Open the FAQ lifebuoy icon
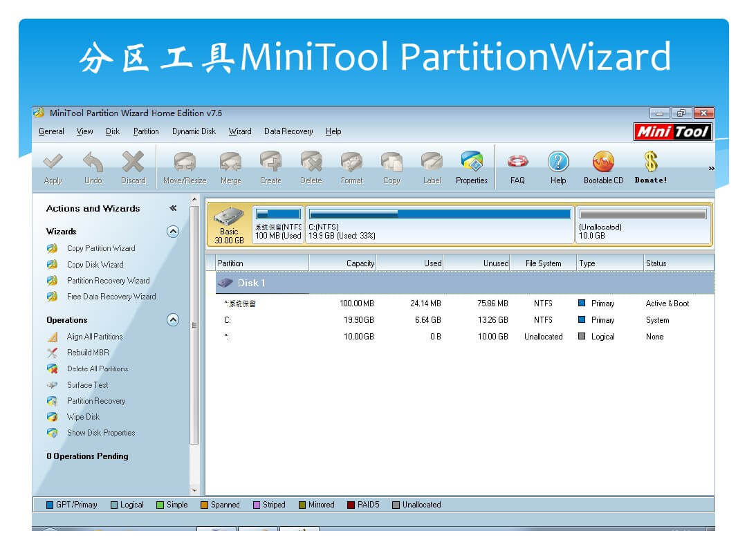 (517, 163)
